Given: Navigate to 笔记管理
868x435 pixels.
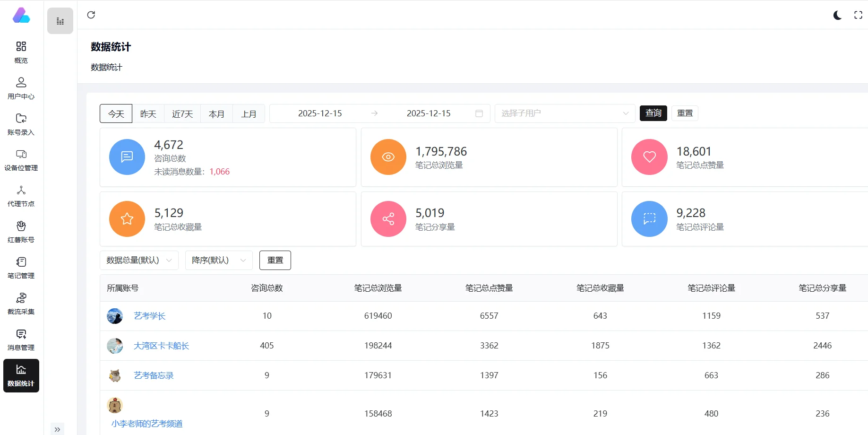Looking at the screenshot, I should click(21, 268).
